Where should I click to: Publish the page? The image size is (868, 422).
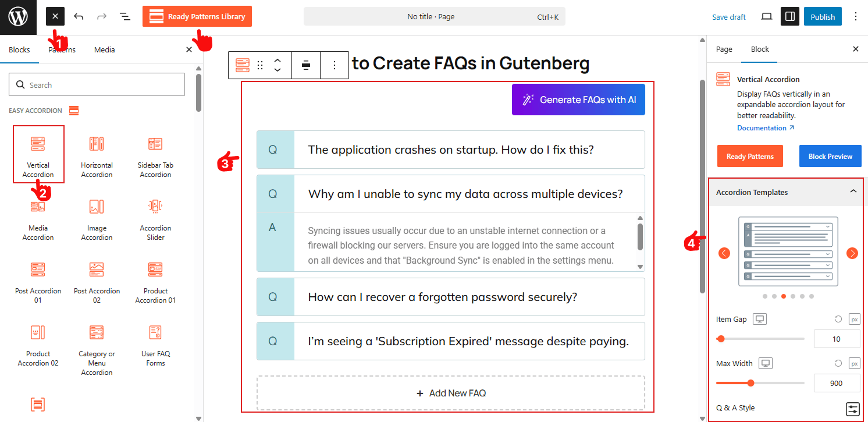[823, 17]
